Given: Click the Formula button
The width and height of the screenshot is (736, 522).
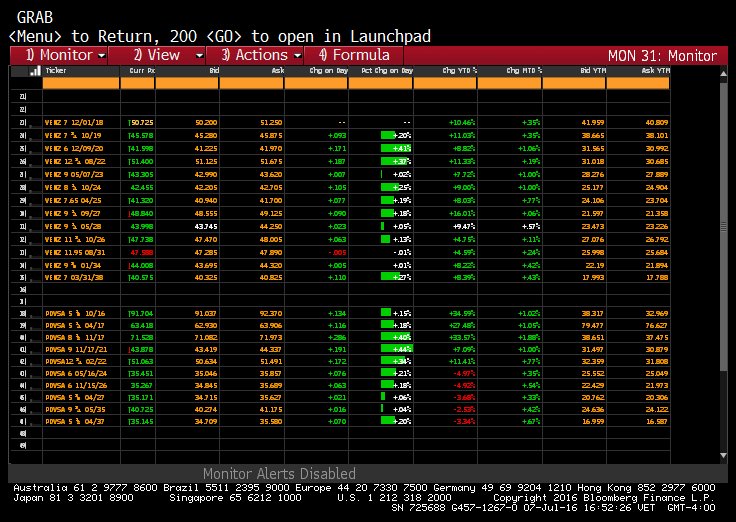Looking at the screenshot, I should click(354, 55).
